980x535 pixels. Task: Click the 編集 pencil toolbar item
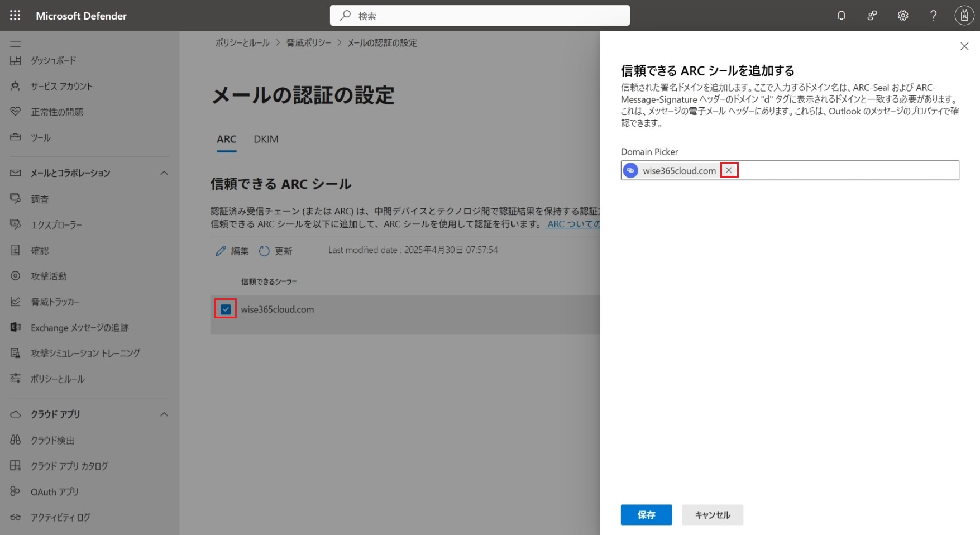coord(232,251)
